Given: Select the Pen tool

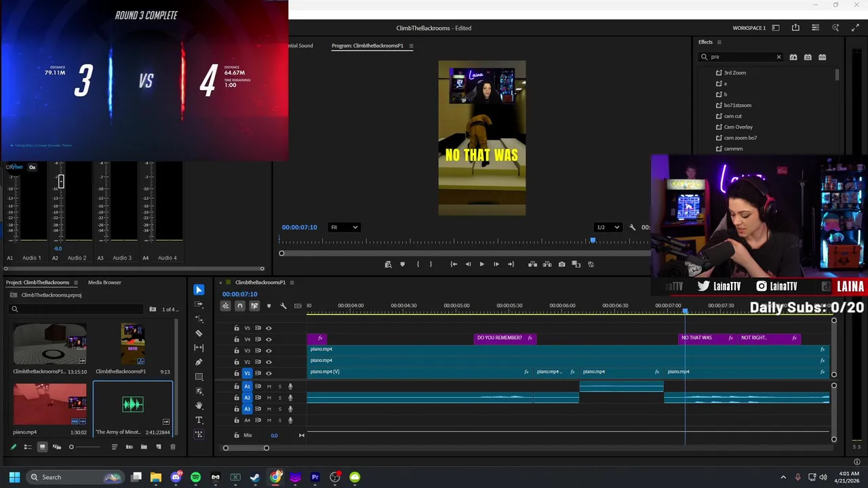Looking at the screenshot, I should click(199, 362).
